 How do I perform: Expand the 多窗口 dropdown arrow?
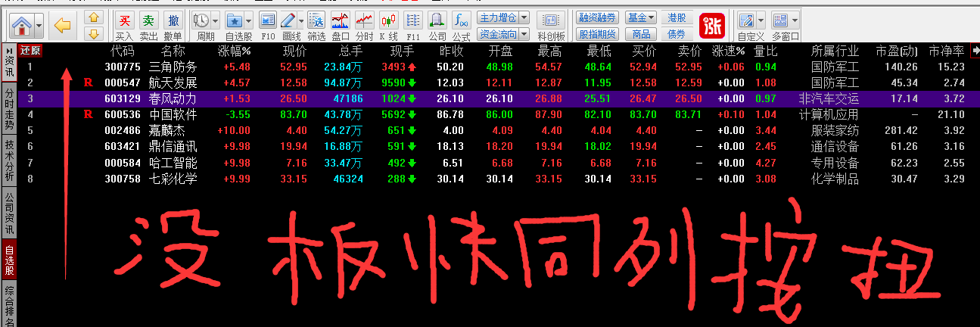tap(795, 20)
